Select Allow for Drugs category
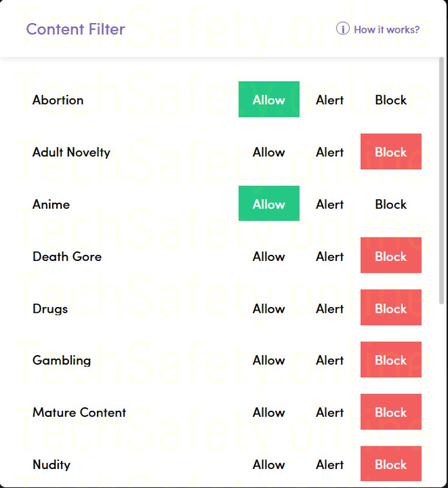 [269, 308]
